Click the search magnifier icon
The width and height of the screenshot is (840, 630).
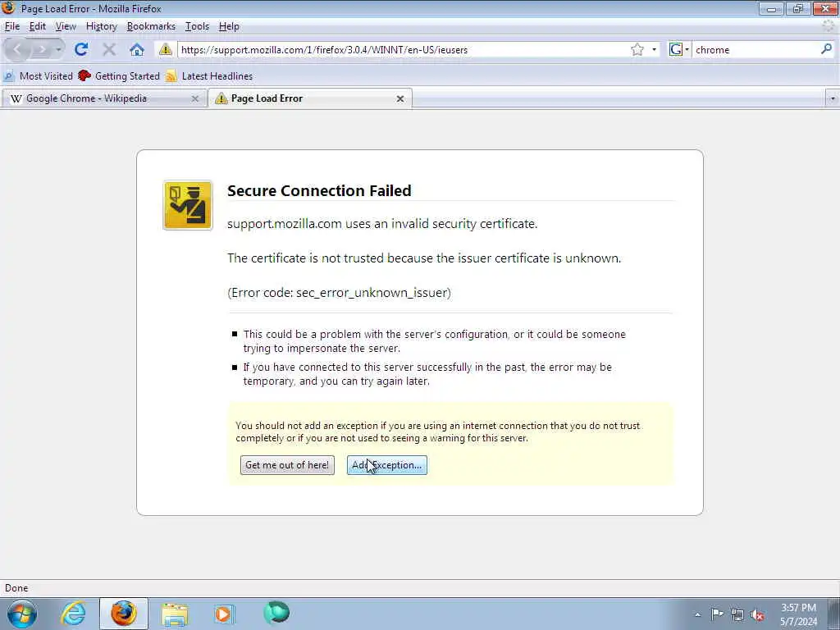pos(826,49)
